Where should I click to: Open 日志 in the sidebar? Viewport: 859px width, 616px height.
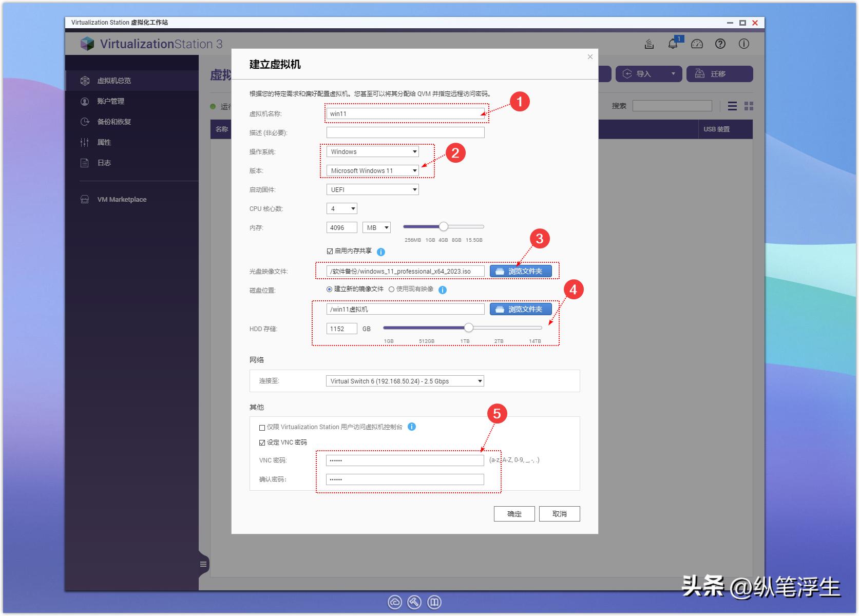(105, 162)
